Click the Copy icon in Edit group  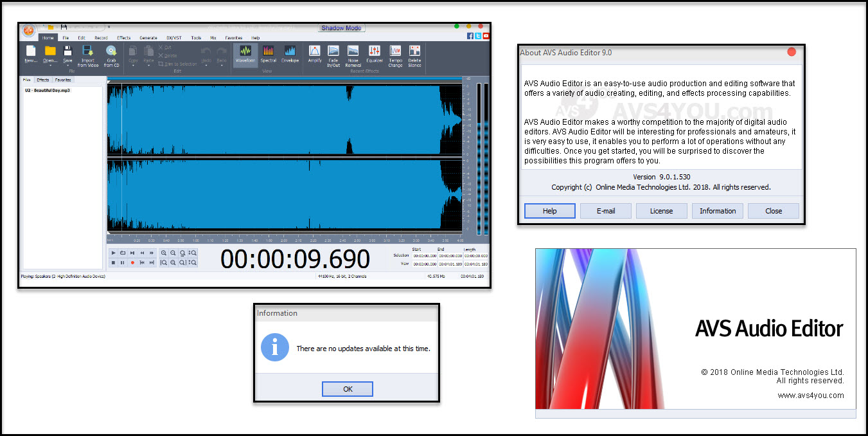point(133,51)
